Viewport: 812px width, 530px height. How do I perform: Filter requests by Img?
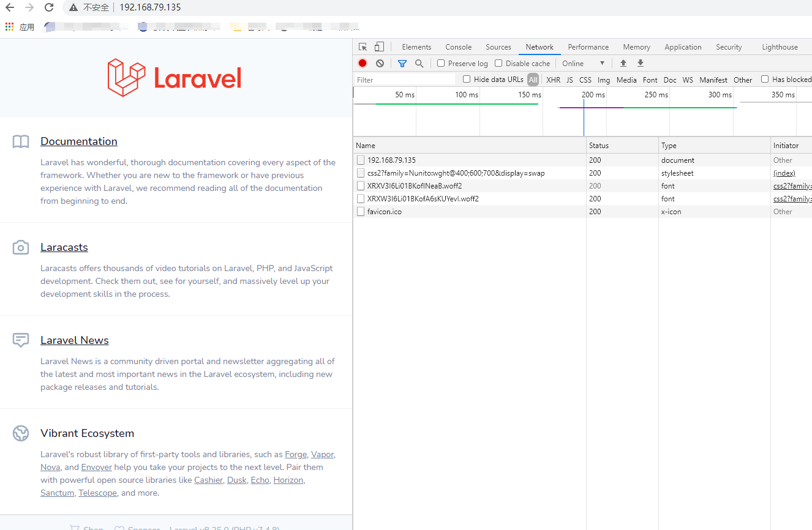point(604,80)
